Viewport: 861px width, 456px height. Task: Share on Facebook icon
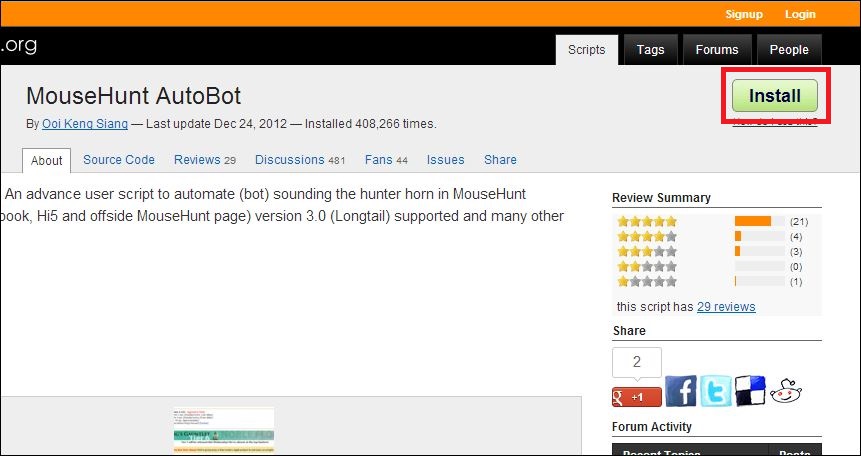pyautogui.click(x=680, y=391)
